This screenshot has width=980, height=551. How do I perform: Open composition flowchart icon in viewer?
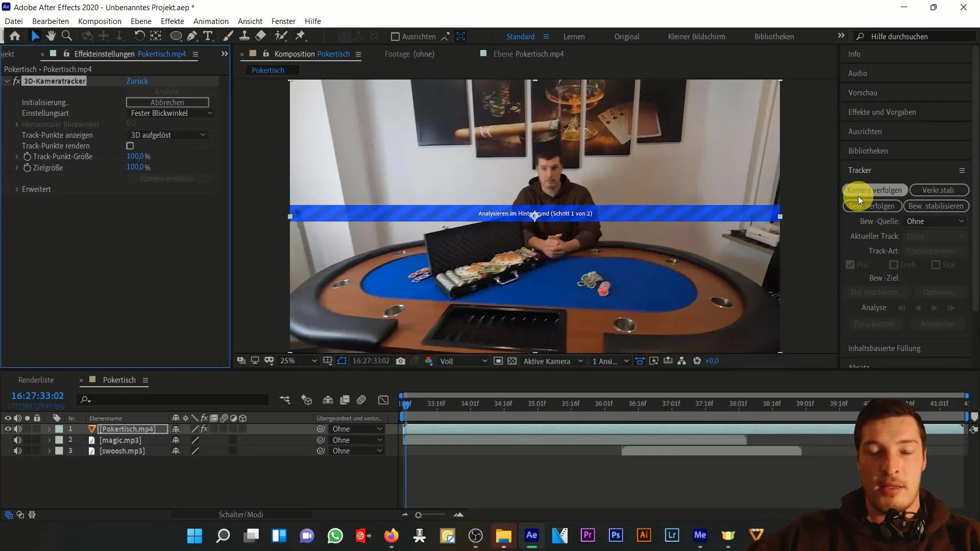(682, 361)
